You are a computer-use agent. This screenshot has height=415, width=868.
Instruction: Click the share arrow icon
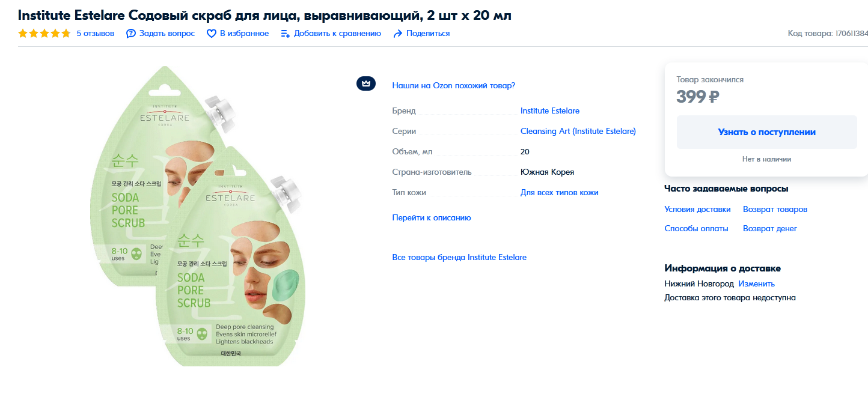(x=397, y=34)
